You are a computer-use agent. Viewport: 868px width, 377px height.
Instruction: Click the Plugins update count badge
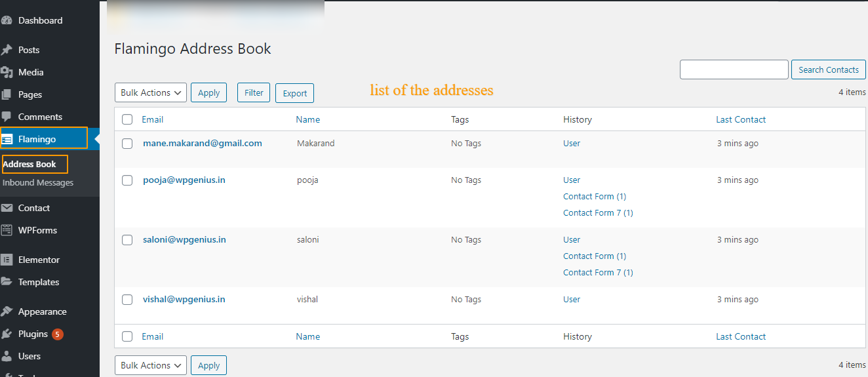tap(58, 334)
